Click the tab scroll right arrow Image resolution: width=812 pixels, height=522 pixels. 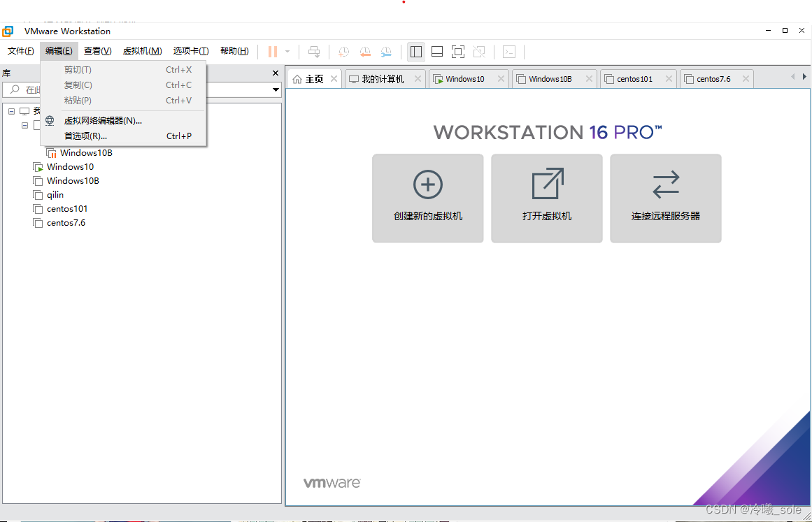coord(804,78)
